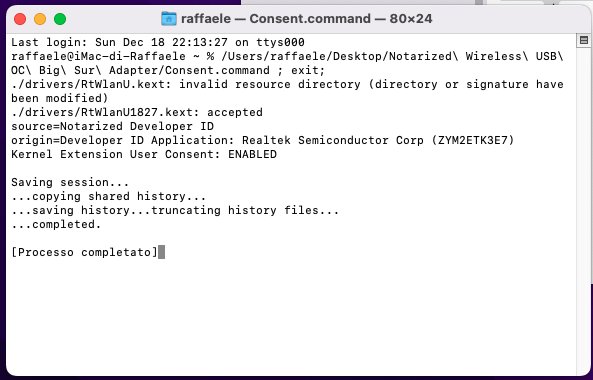The height and width of the screenshot is (380, 593).
Task: Click "...saving history...truncating history files..." line
Action: pyautogui.click(x=175, y=210)
